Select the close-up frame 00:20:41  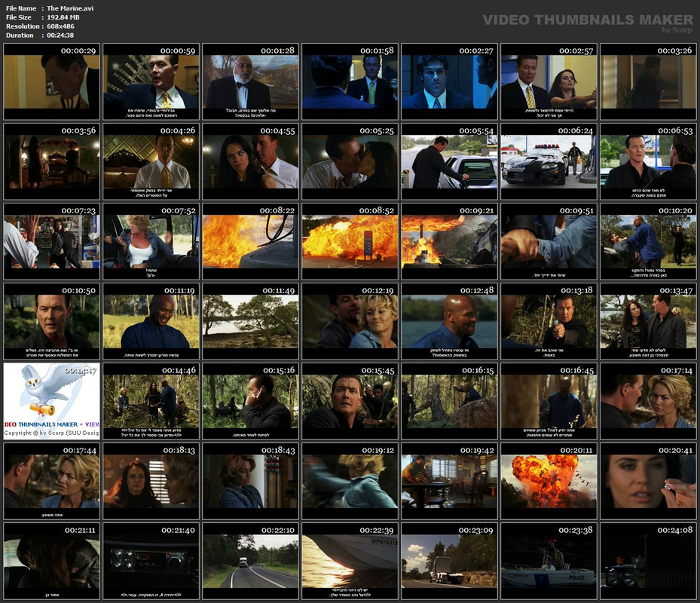point(648,482)
